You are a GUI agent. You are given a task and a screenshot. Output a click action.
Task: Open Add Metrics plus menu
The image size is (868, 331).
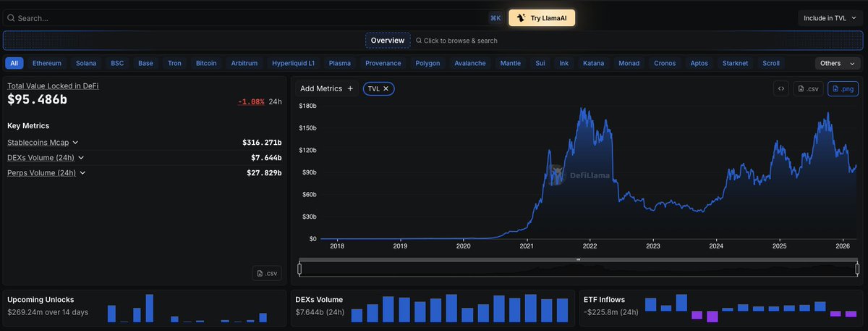tap(326, 88)
